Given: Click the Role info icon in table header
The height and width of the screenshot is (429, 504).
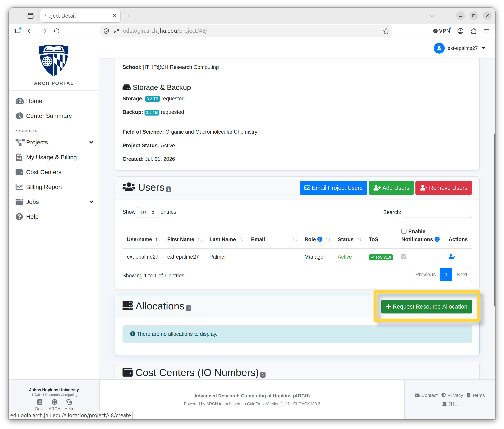Looking at the screenshot, I should [320, 239].
